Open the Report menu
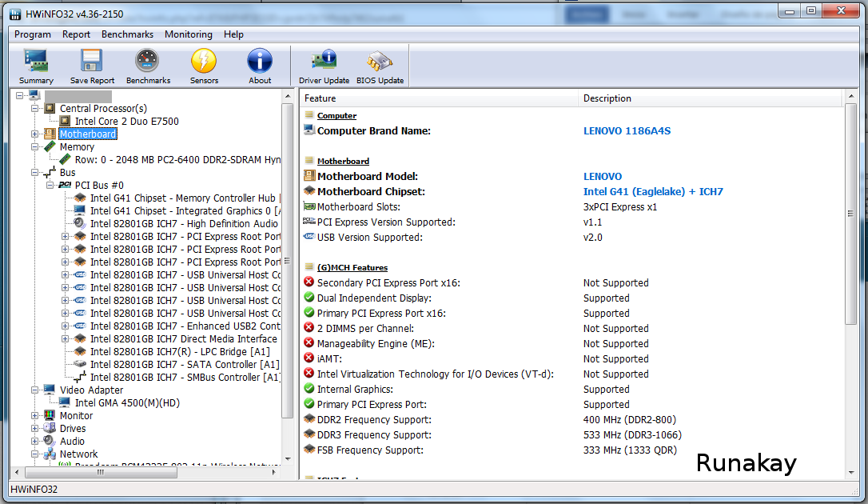This screenshot has height=504, width=868. 76,34
